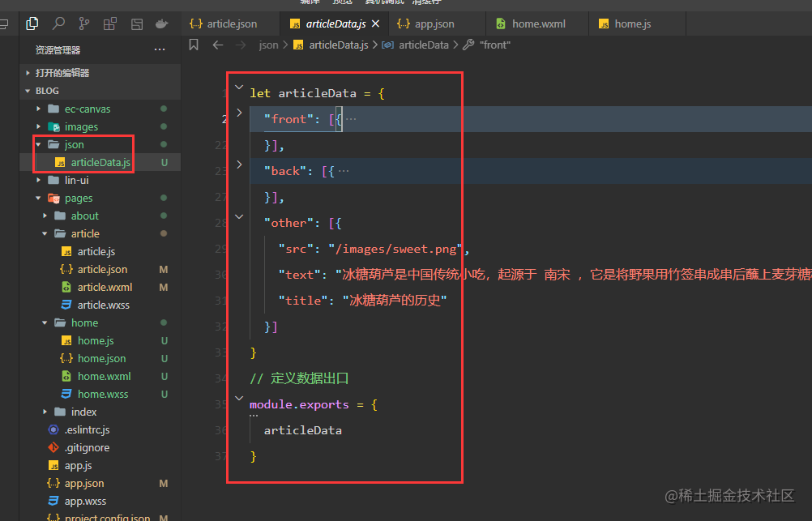Image resolution: width=812 pixels, height=521 pixels.
Task: Open home.js in the file tree
Action: [100, 341]
